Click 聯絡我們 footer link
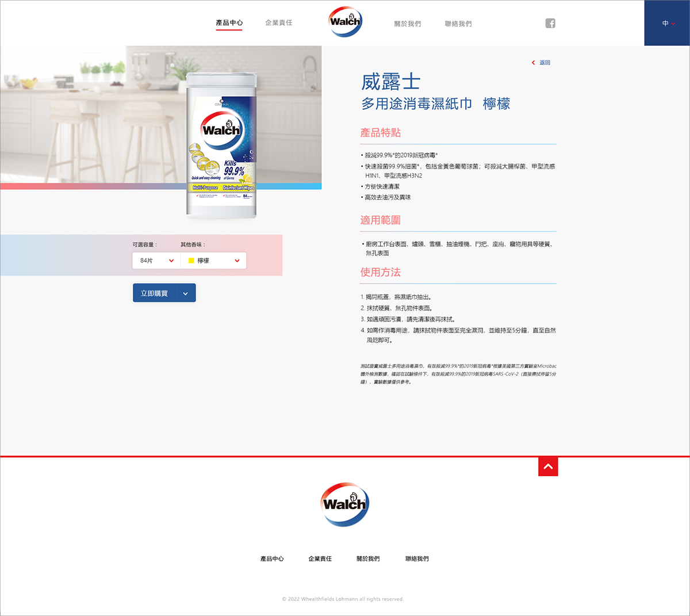Screen dimensions: 690x616 (417, 559)
